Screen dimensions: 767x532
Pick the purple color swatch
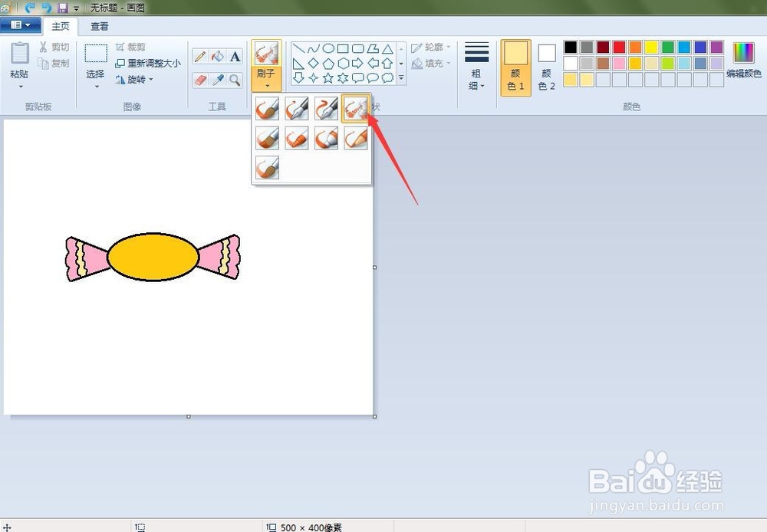tap(716, 47)
